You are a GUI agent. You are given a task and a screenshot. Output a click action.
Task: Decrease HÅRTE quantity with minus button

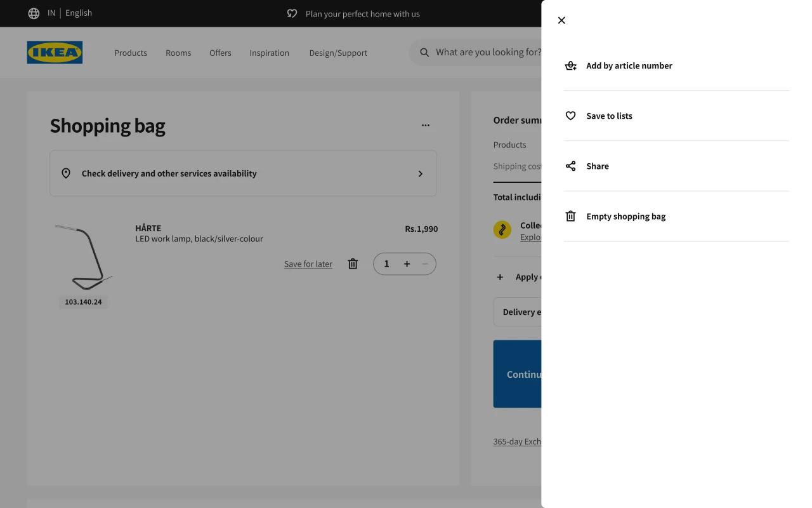click(425, 264)
